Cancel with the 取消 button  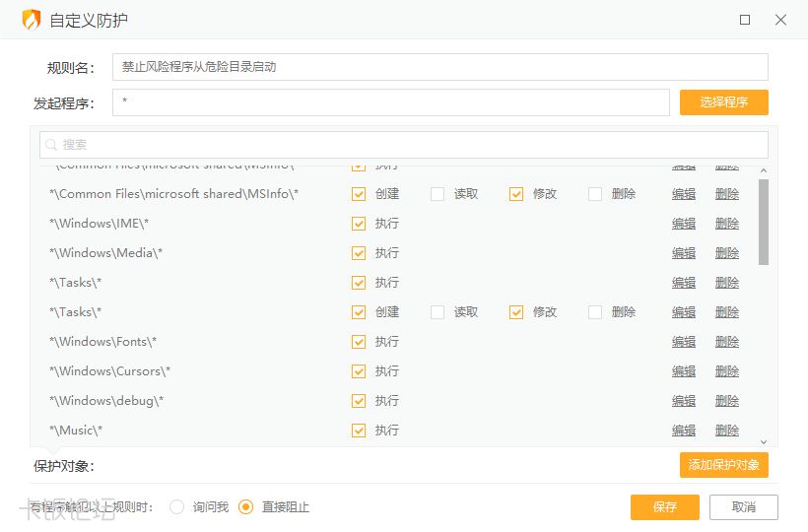pos(744,507)
